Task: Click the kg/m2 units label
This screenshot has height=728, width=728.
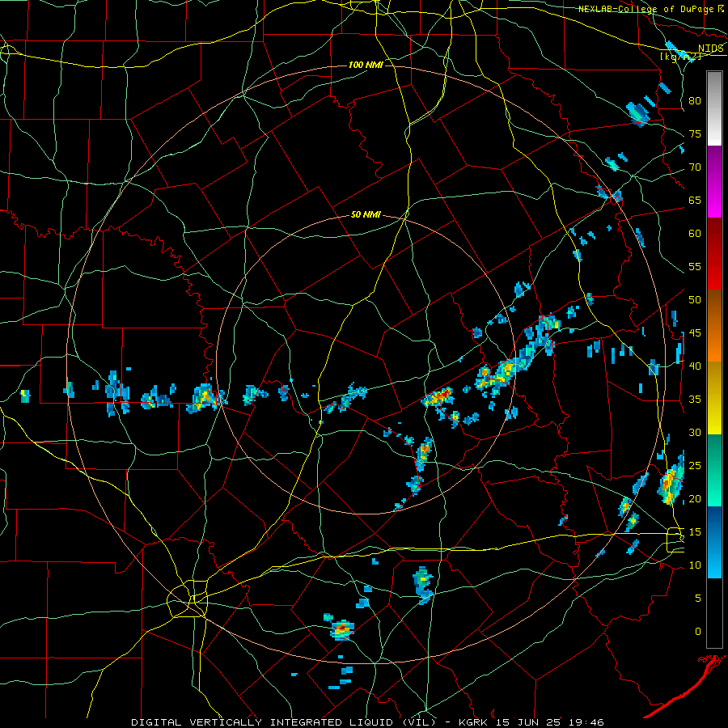Action: [680, 57]
